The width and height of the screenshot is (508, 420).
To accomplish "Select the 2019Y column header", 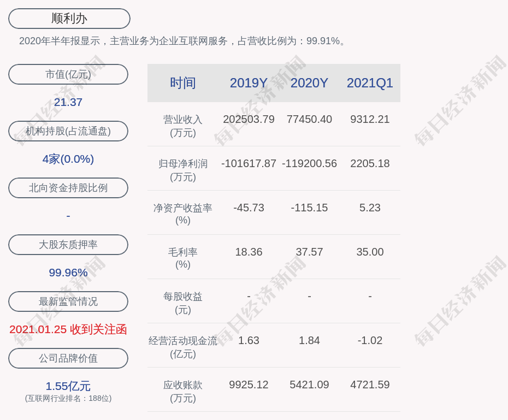I will point(249,83).
